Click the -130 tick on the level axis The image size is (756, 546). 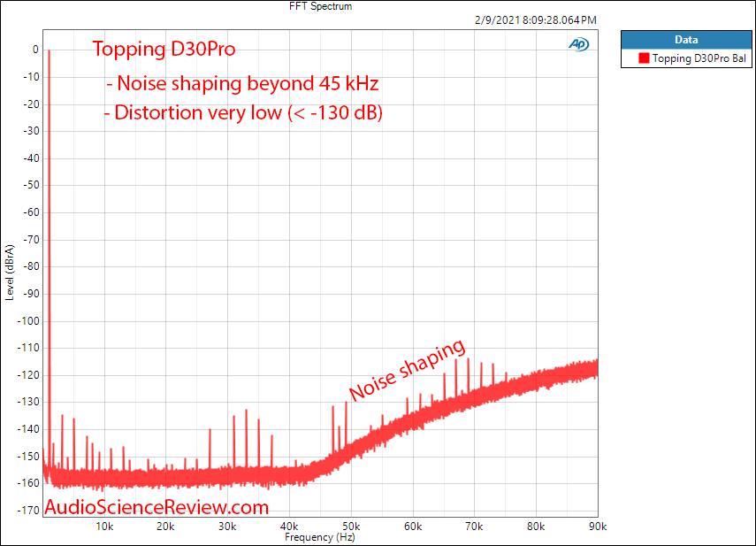[28, 402]
